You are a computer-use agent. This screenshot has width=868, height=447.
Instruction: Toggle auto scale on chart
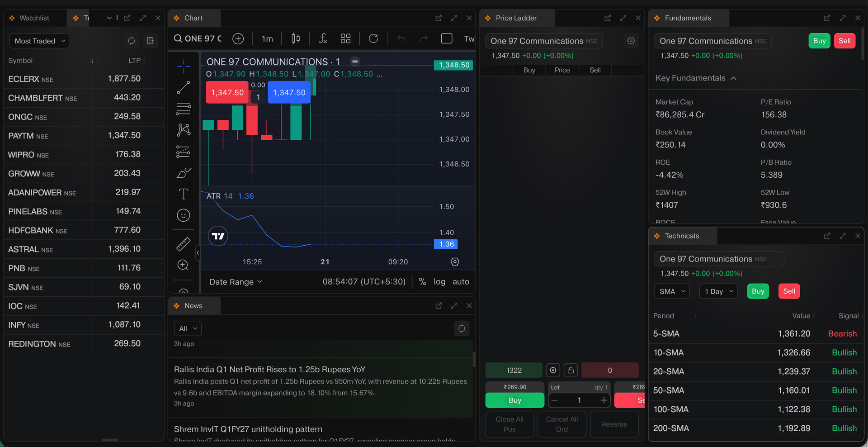461,281
